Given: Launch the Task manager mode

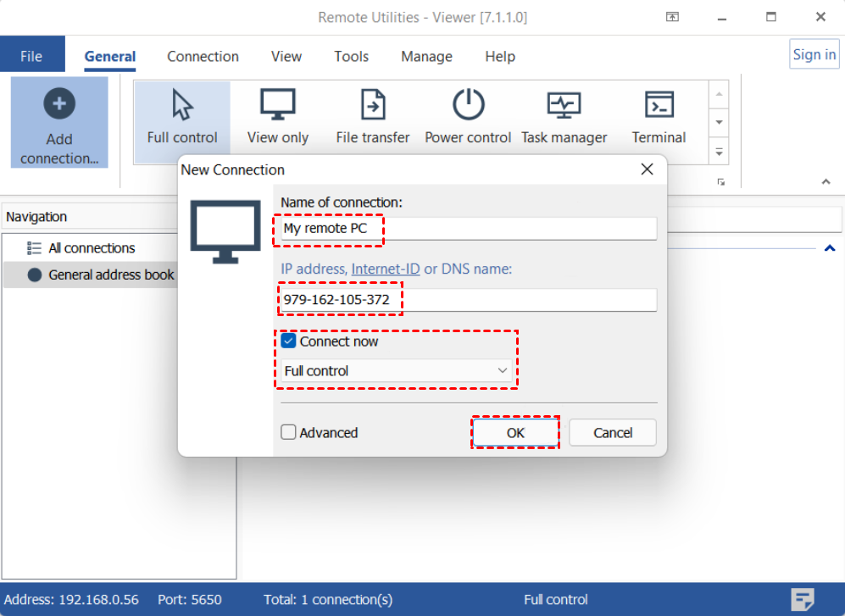Looking at the screenshot, I should pyautogui.click(x=564, y=106).
